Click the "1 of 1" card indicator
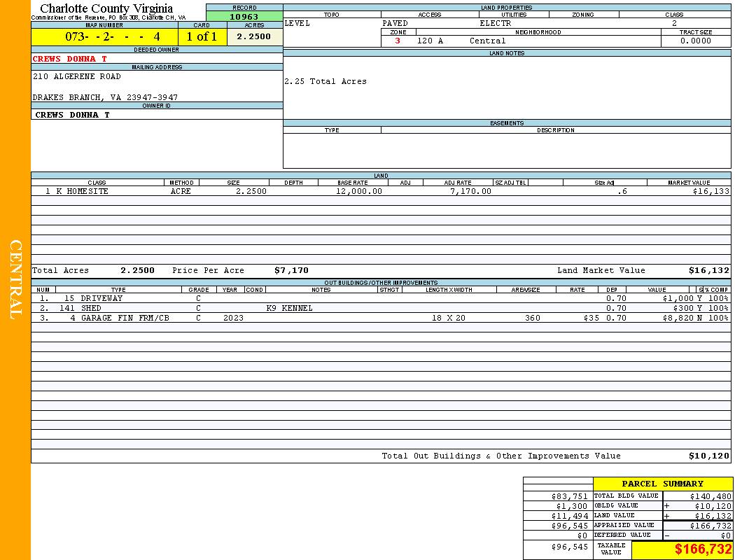 [x=202, y=37]
